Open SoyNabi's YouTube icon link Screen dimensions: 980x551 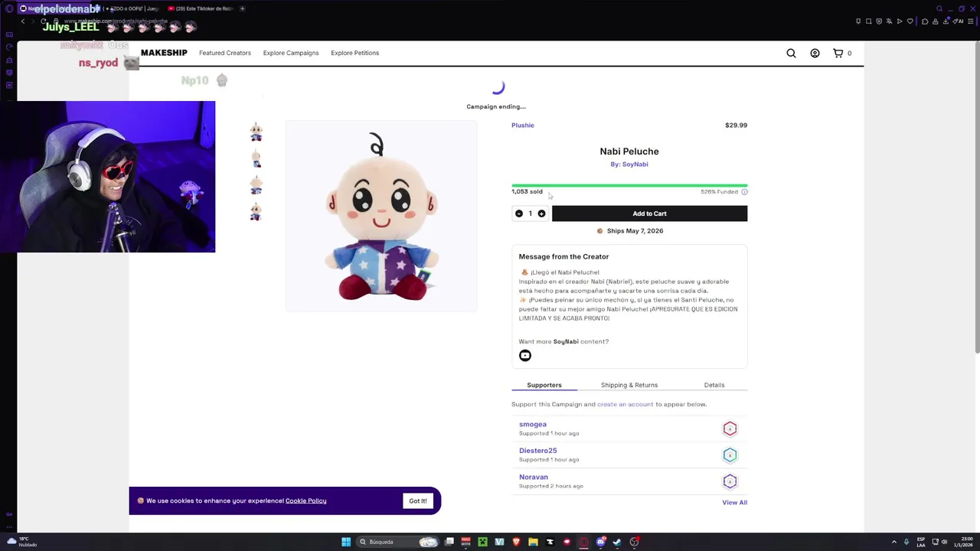click(525, 355)
